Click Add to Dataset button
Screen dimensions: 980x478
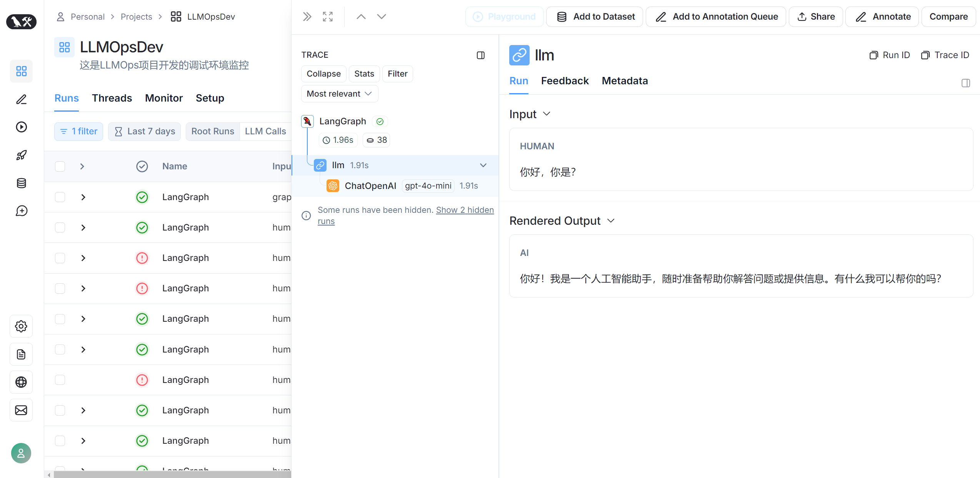click(595, 17)
